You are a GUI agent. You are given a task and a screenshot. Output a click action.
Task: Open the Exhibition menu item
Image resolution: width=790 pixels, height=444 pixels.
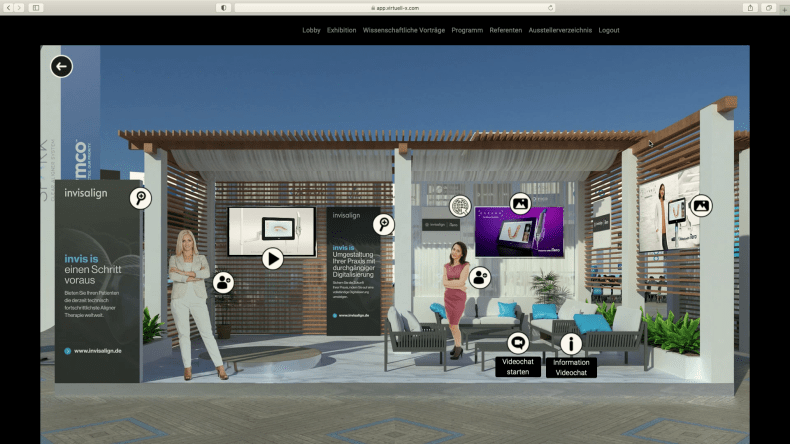(x=342, y=30)
